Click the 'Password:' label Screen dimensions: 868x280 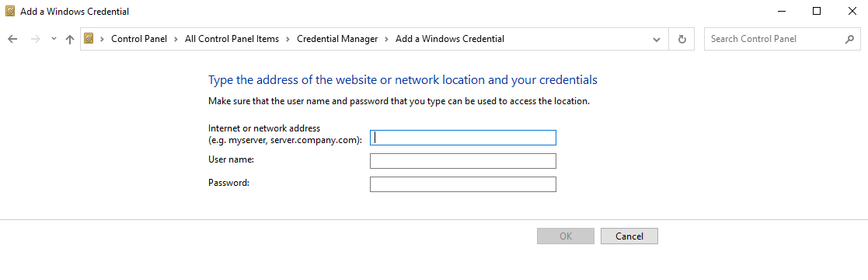pos(229,182)
